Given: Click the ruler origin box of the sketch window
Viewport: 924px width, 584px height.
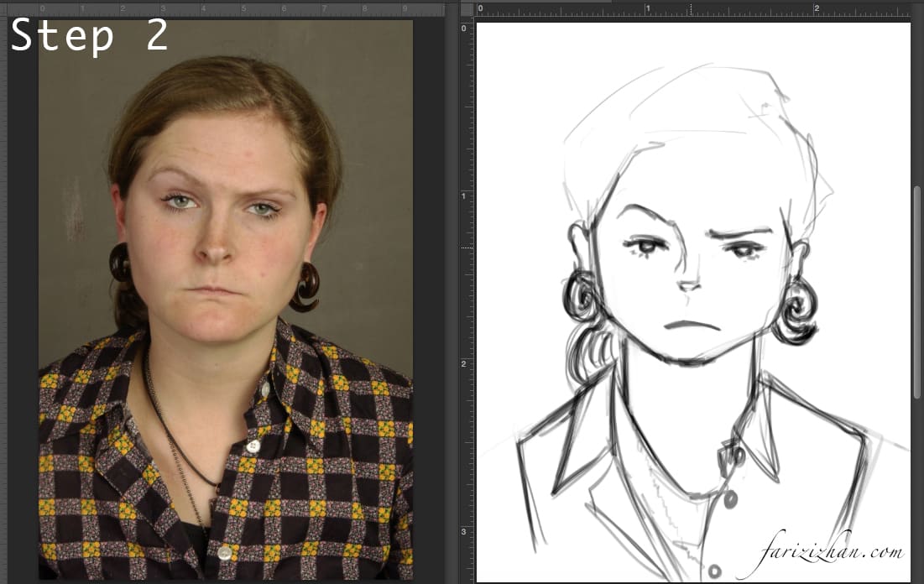Looking at the screenshot, I should tap(467, 9).
